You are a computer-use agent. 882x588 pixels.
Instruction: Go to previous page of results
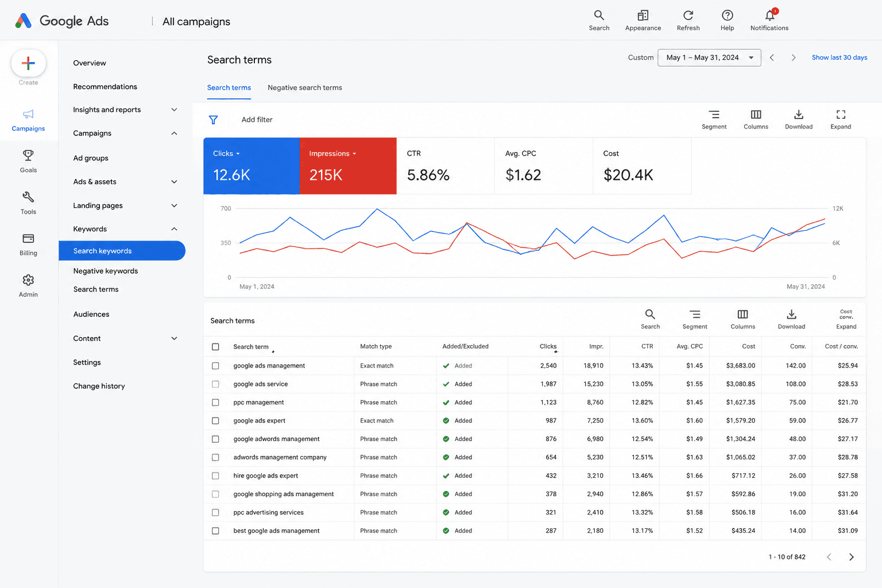tap(829, 557)
